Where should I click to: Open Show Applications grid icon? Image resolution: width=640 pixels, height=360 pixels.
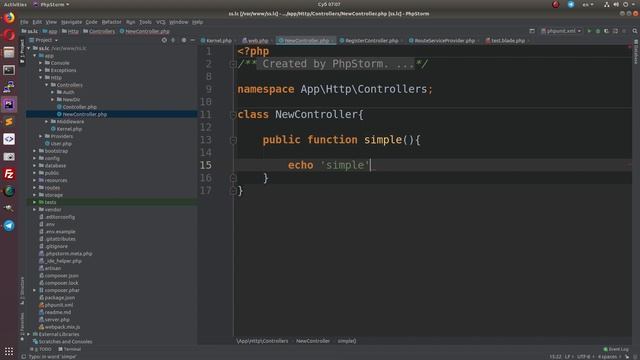click(x=9, y=351)
